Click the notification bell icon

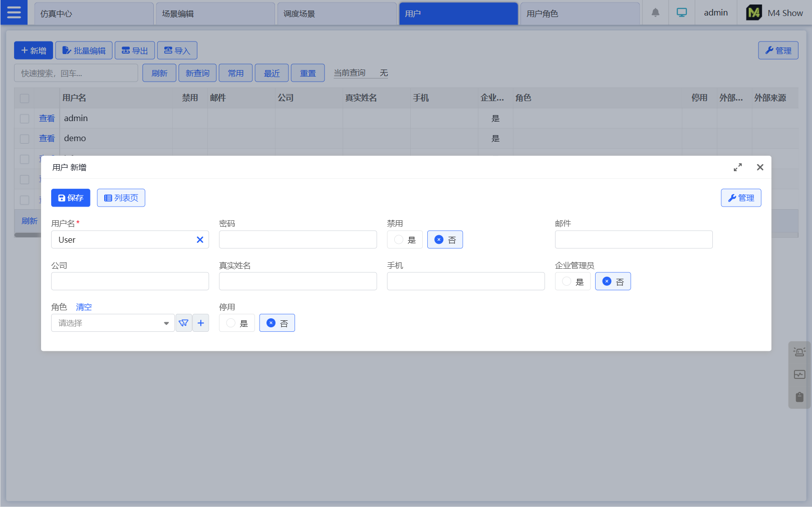(655, 13)
